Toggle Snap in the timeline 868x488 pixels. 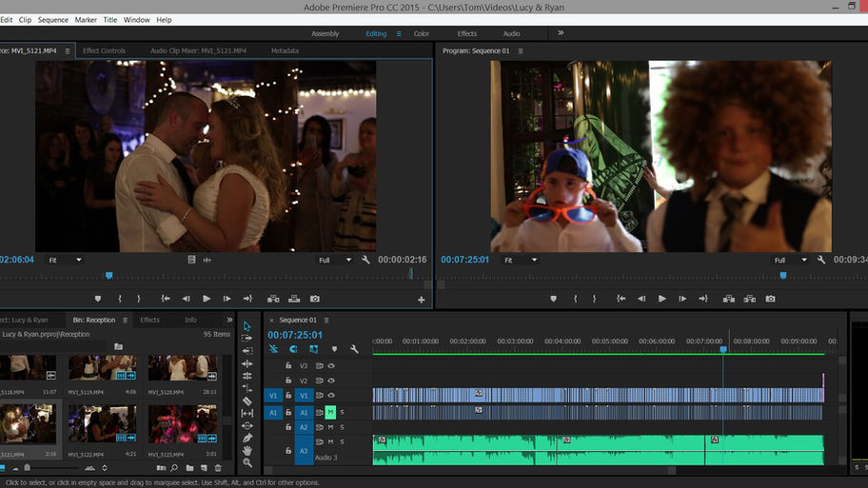point(293,349)
